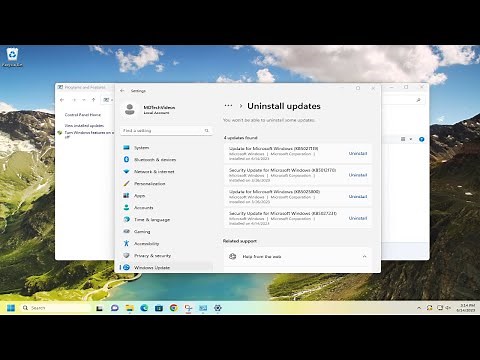Click back arrow in Programs and Features window
The image size is (480, 360).
(x=62, y=100)
